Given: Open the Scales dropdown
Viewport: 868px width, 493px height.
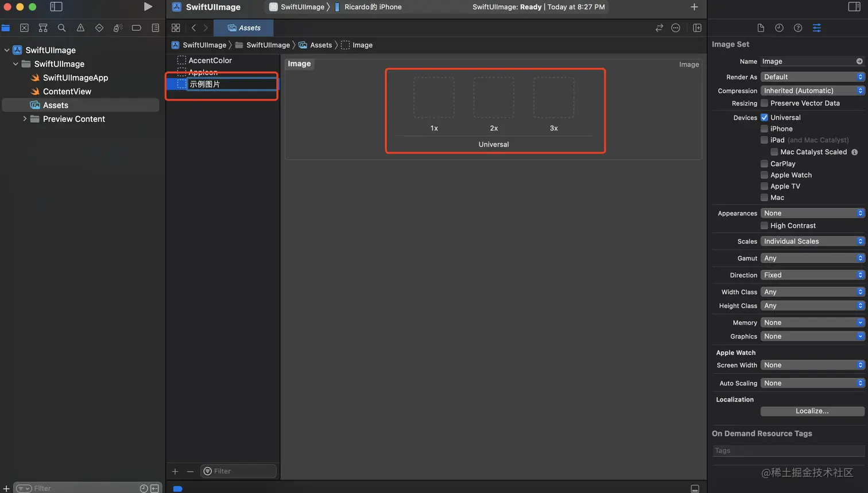Looking at the screenshot, I should point(812,241).
